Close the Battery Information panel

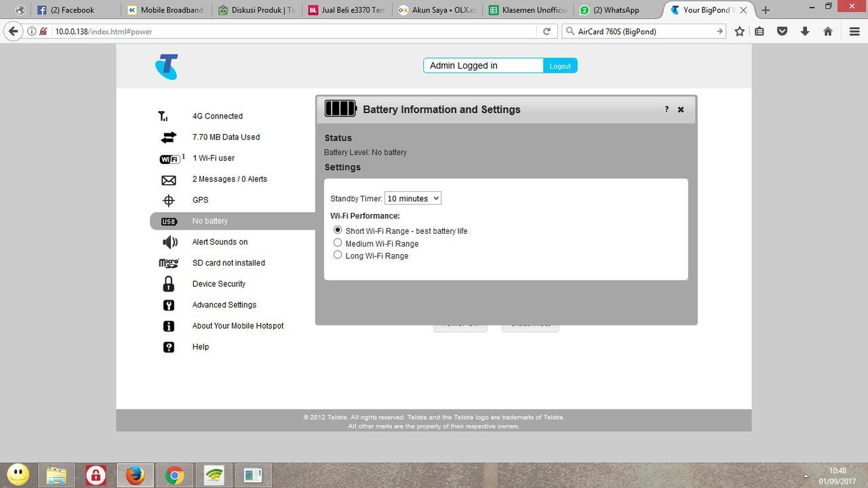coord(681,110)
